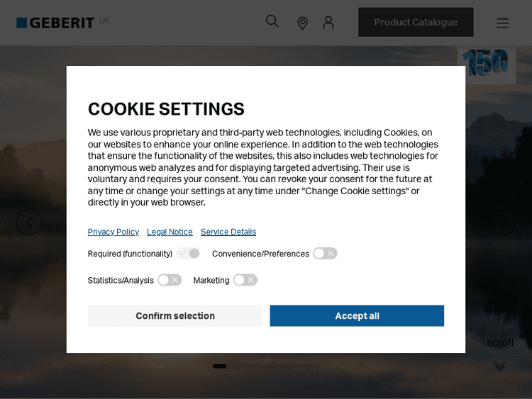This screenshot has width=532, height=399.
Task: Turn on Marketing cookies toggle
Action: tap(245, 280)
